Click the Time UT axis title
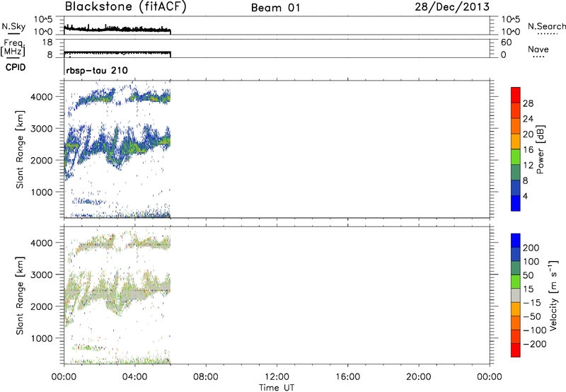Screen dimensions: 566x392 pyautogui.click(x=277, y=388)
